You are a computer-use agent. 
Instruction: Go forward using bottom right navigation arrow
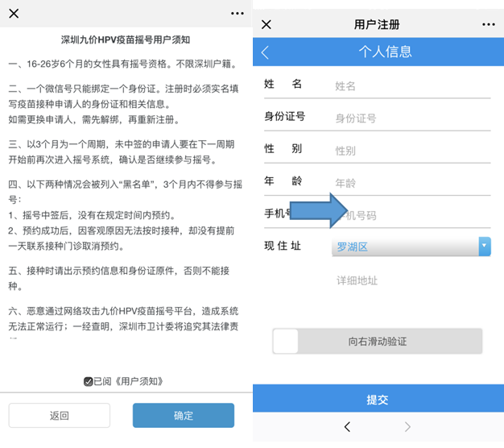407,426
